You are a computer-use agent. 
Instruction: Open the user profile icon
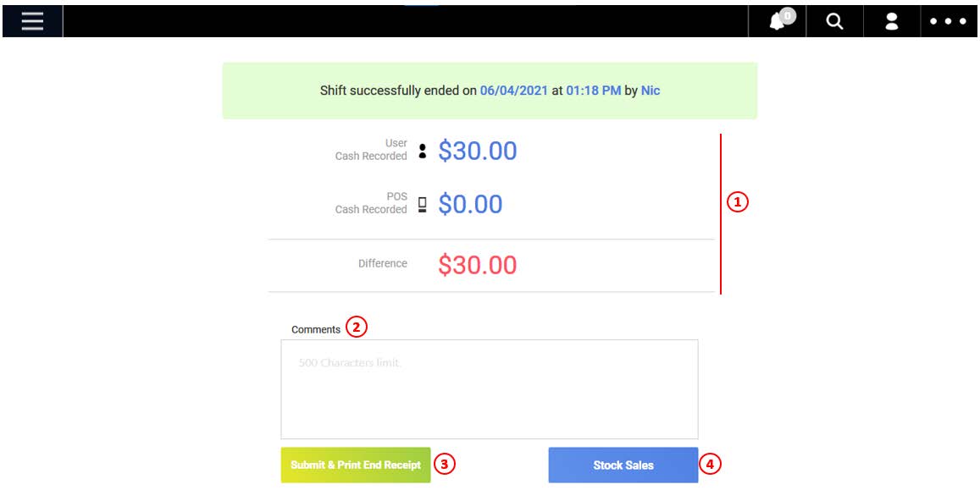point(892,22)
